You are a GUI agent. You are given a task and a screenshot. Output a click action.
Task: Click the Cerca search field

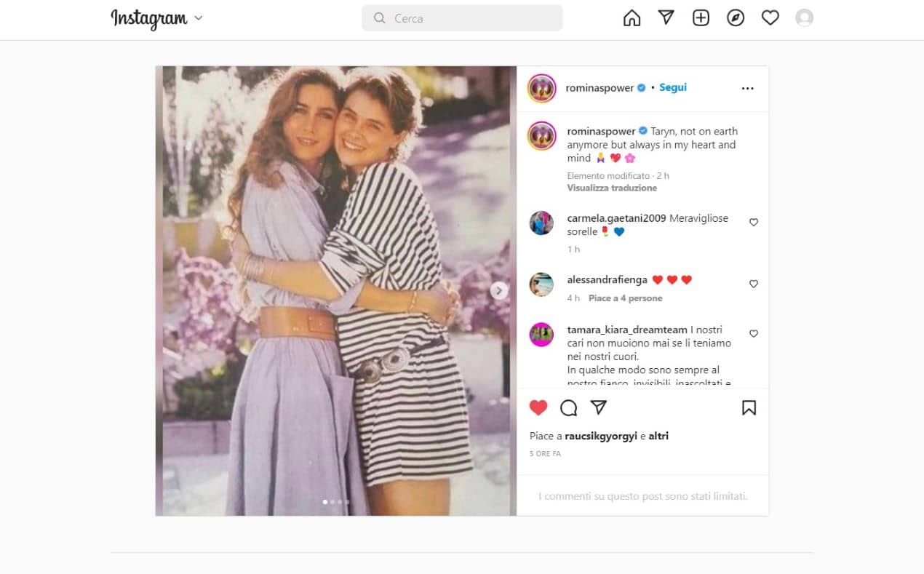462,18
